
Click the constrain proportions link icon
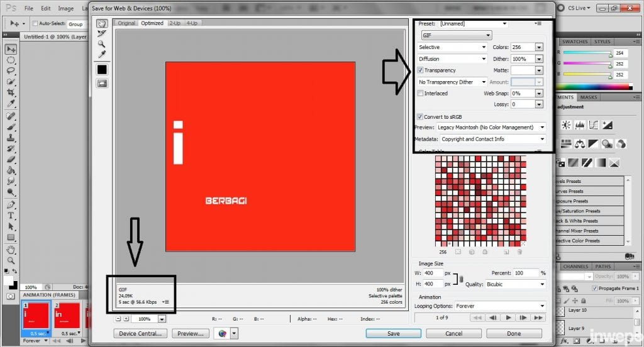pos(461,279)
